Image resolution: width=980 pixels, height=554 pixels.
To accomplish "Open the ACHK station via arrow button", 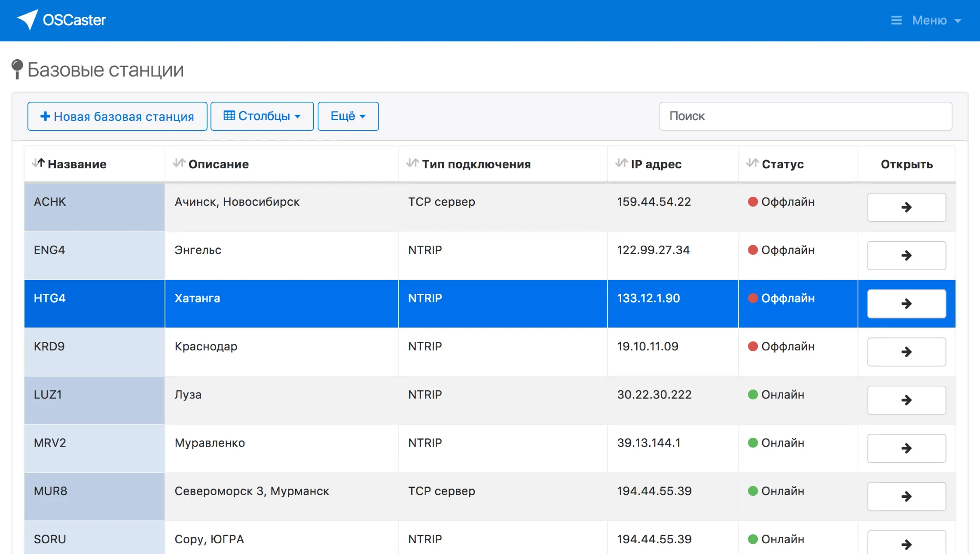I will click(907, 207).
